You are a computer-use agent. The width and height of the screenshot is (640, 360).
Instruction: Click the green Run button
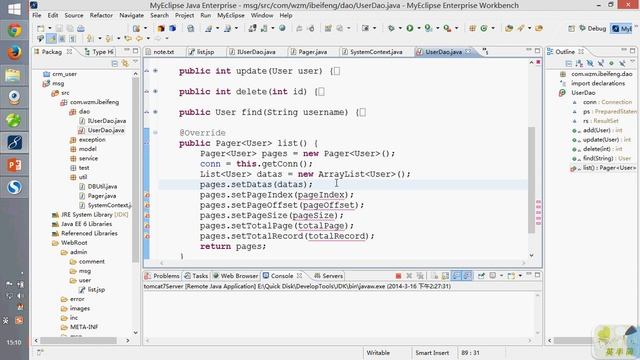point(409,28)
